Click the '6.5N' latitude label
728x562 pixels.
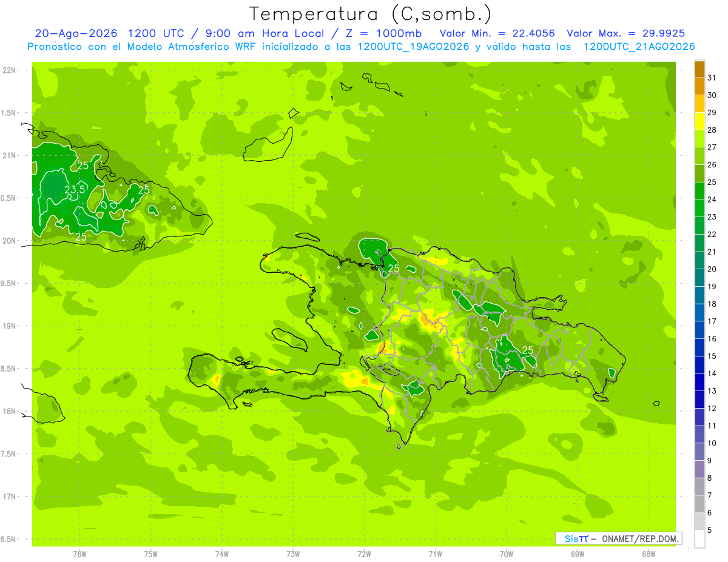[8, 540]
